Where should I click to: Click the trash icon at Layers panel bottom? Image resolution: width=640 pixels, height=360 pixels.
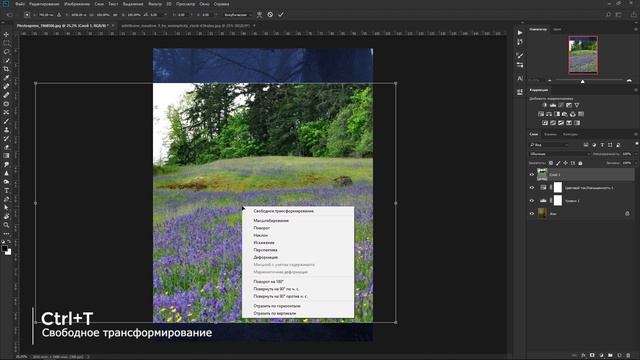pyautogui.click(x=628, y=356)
